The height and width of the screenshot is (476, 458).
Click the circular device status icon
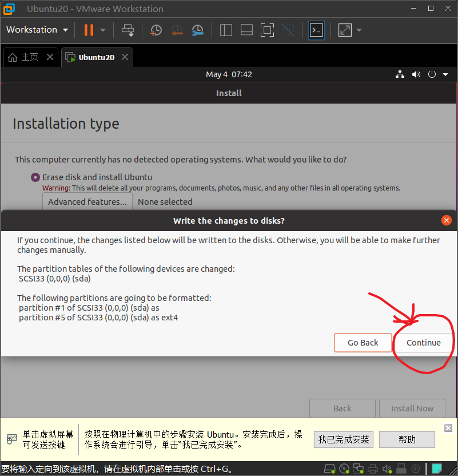tap(416, 469)
